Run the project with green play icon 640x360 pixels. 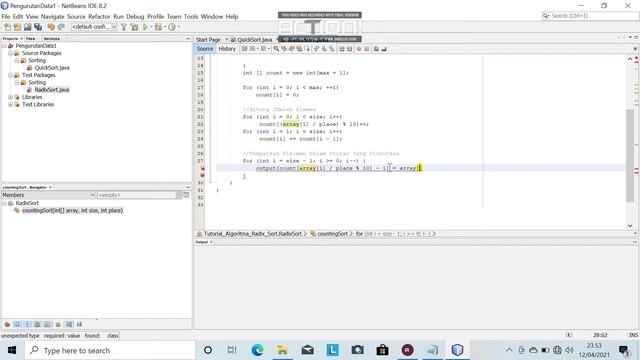point(145,27)
